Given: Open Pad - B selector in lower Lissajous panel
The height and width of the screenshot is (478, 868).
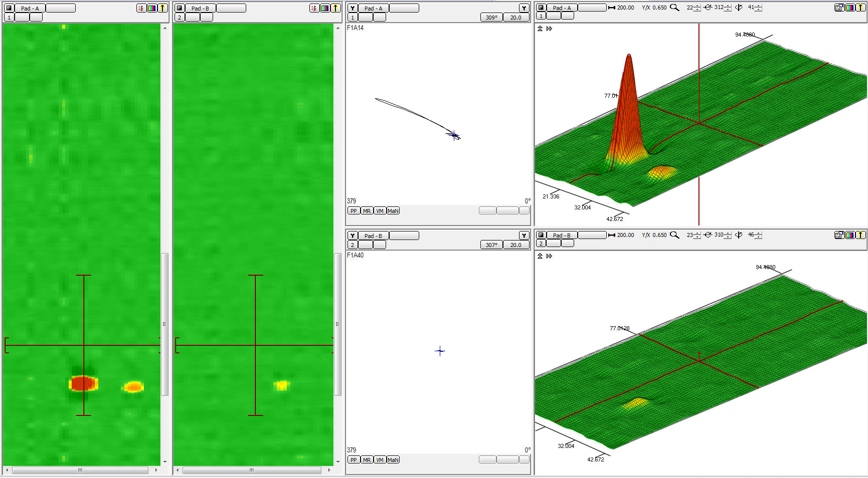Looking at the screenshot, I should pos(373,235).
